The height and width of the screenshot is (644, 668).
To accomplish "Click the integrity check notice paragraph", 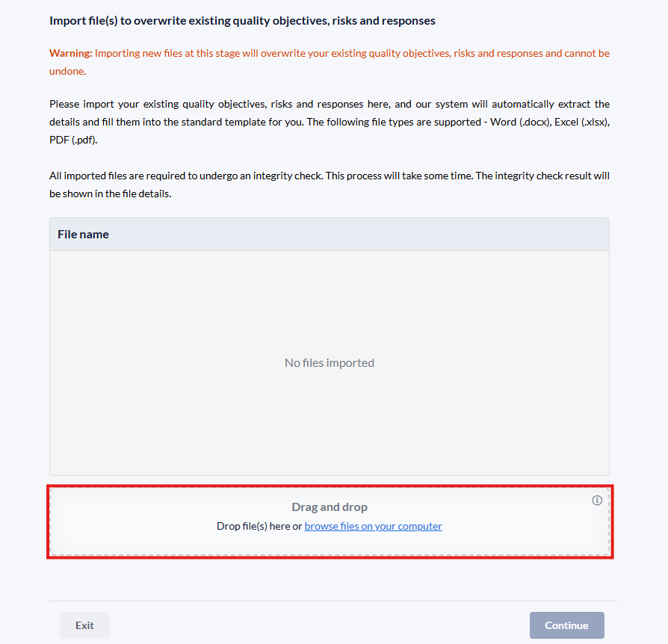I will point(330,176).
